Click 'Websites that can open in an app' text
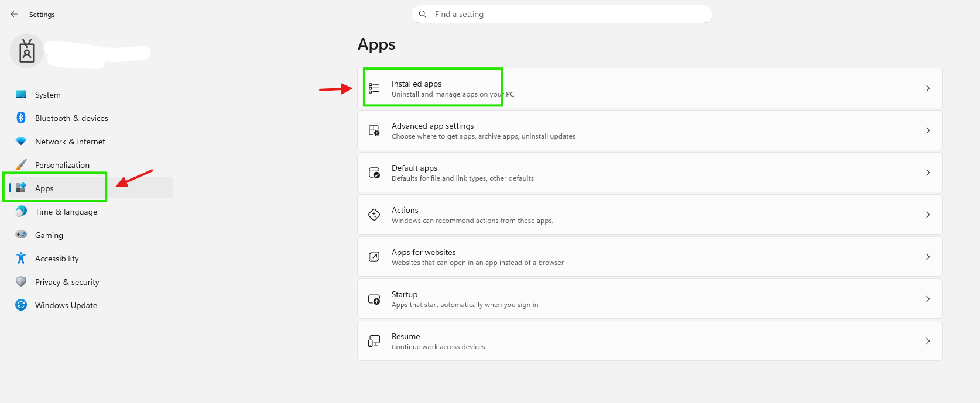Image resolution: width=980 pixels, height=403 pixels. [478, 263]
